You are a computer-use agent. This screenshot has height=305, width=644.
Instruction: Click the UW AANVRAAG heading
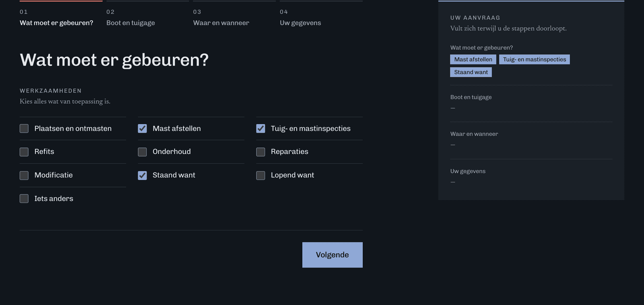pos(475,18)
